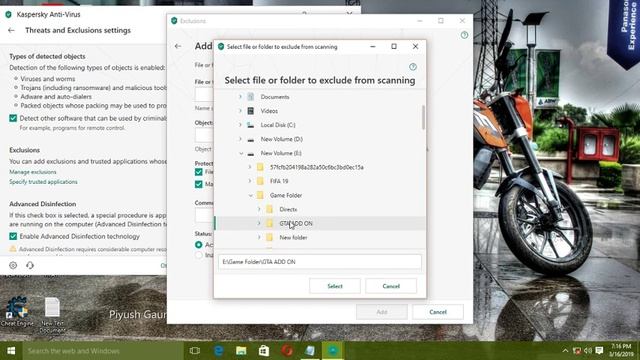Select the Active status radio button

[x=199, y=244]
